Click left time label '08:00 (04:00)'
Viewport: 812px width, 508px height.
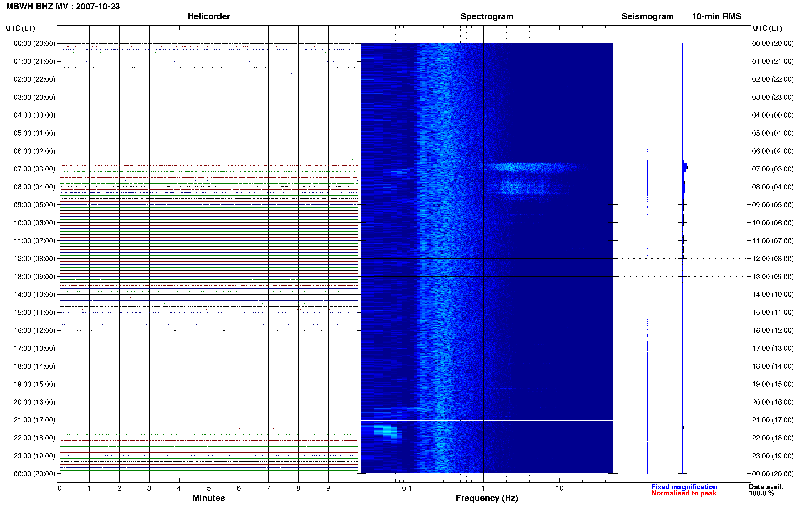pos(34,187)
